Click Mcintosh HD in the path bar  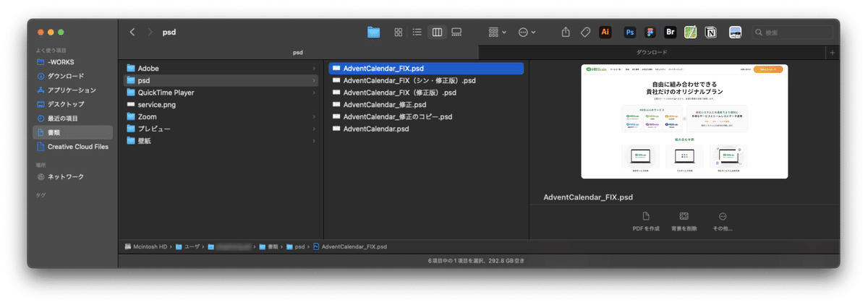(x=146, y=246)
